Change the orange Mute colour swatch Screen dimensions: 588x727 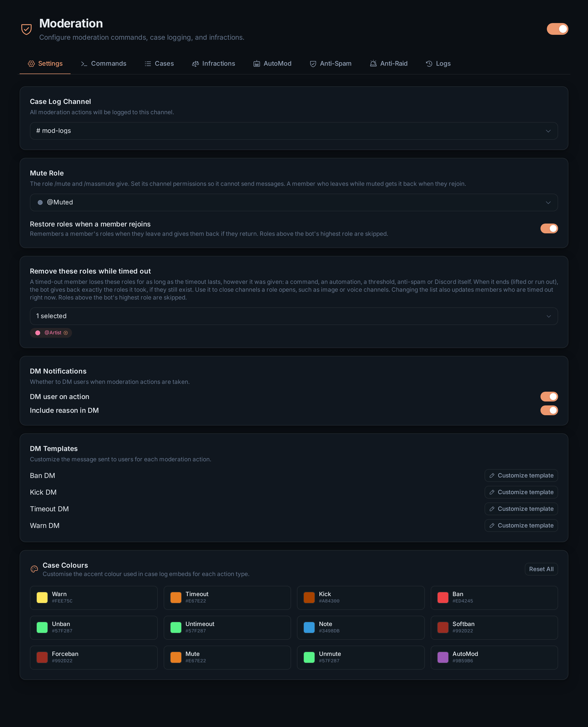(176, 657)
